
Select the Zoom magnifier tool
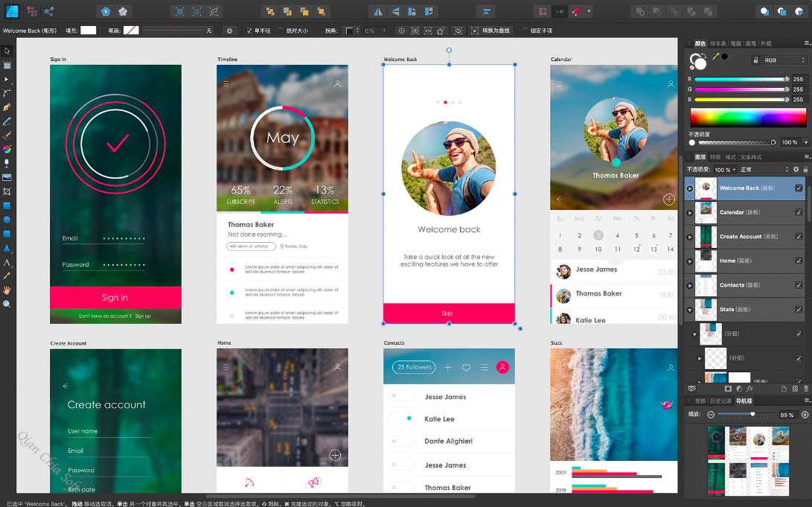(x=7, y=304)
